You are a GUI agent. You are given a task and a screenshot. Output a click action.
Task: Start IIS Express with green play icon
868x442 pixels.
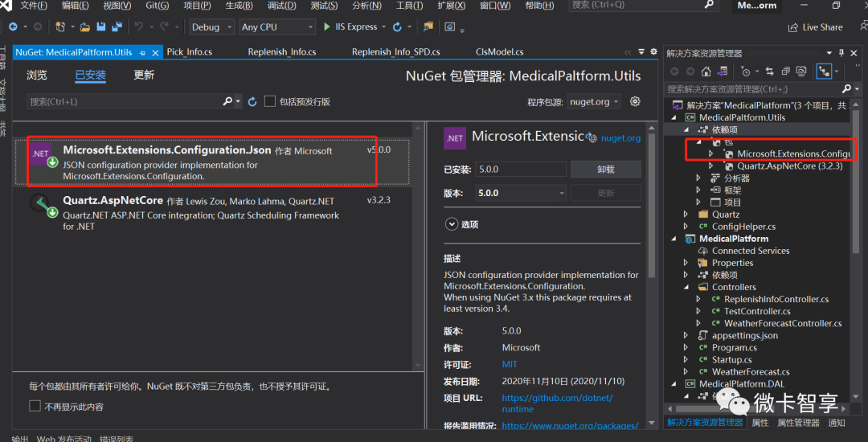[327, 27]
